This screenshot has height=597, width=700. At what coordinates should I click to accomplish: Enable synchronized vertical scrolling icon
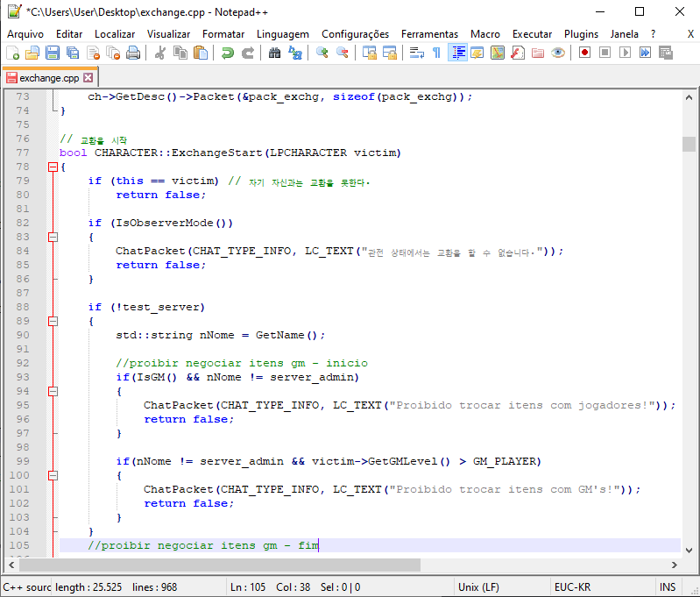click(x=369, y=53)
